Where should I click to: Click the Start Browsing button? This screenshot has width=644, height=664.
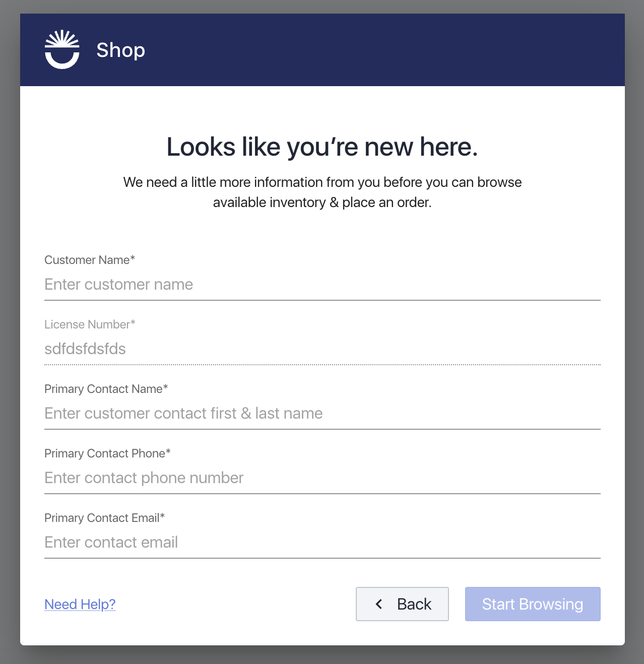533,604
